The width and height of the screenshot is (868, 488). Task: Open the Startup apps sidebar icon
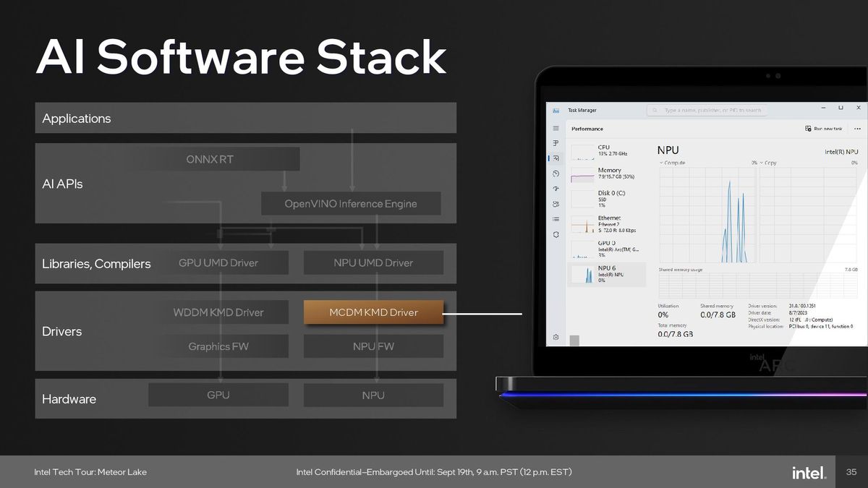coord(556,189)
